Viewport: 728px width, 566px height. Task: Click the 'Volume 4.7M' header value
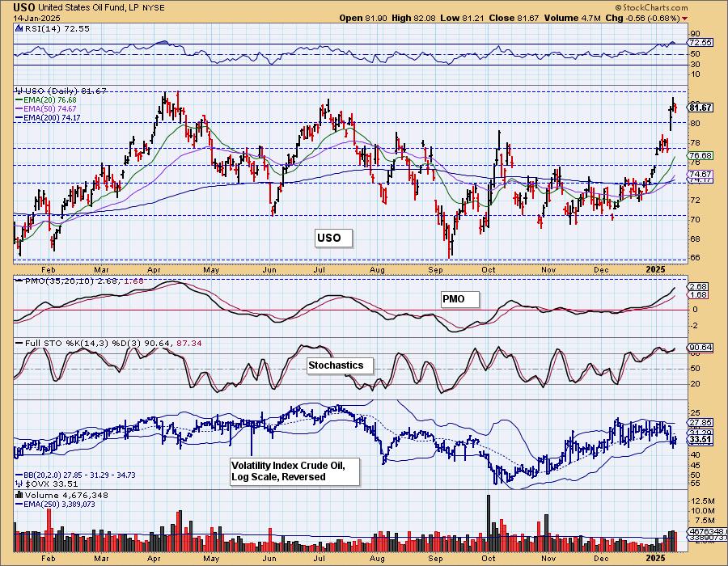coord(573,18)
